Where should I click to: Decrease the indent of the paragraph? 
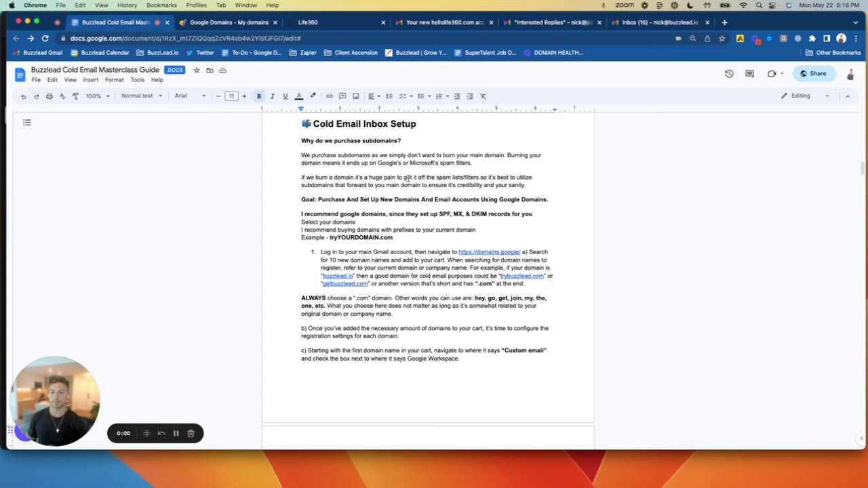coord(456,96)
